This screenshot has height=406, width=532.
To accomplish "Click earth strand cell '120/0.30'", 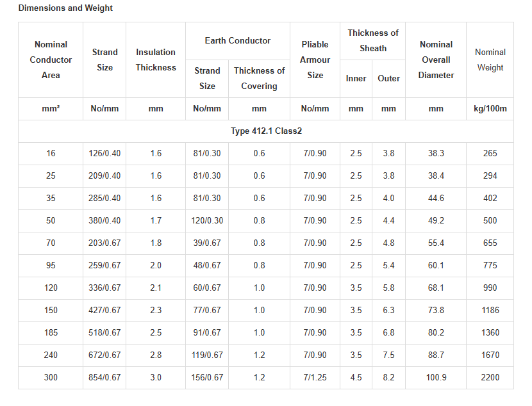I will coord(207,221).
